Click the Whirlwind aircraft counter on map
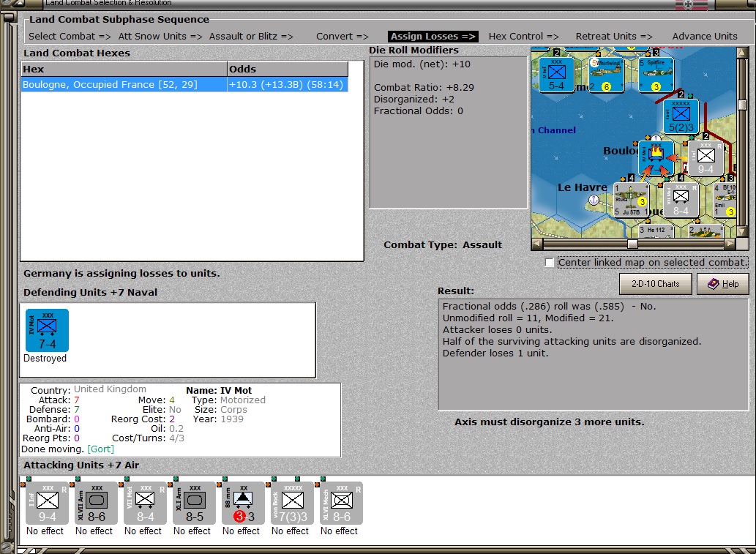The height and width of the screenshot is (554, 756). (606, 75)
